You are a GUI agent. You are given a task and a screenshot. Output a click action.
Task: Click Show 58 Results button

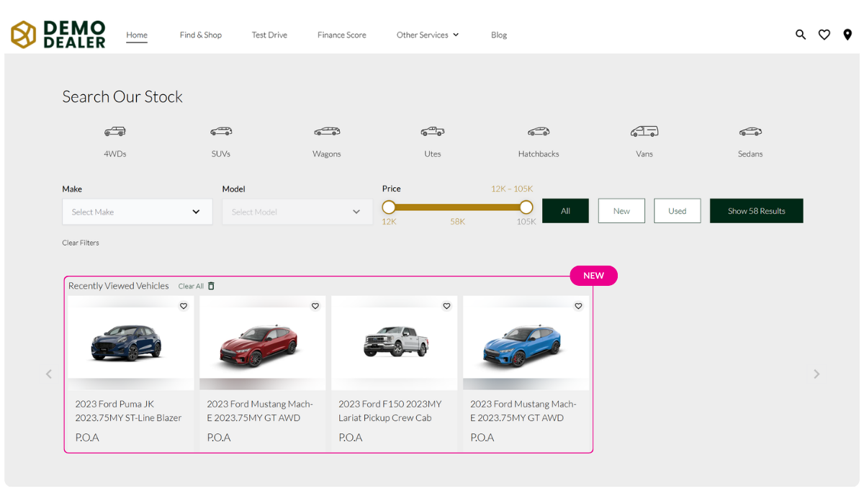tap(756, 211)
